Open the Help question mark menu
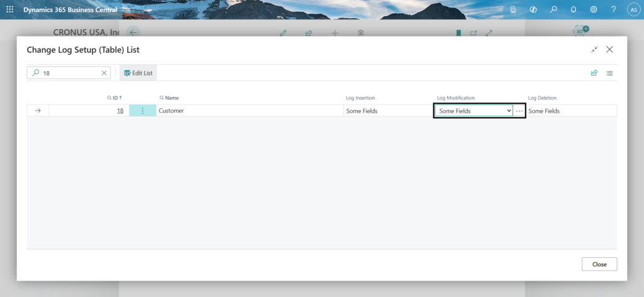 (613, 9)
